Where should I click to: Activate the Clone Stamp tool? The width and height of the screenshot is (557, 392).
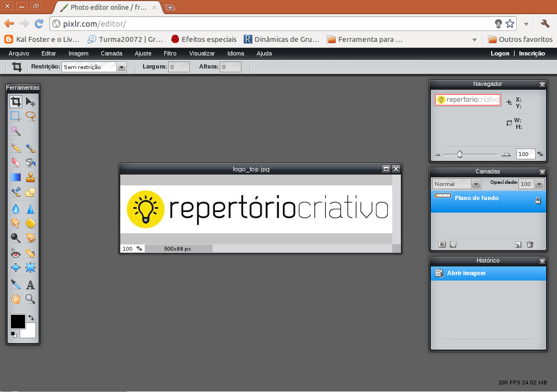[30, 177]
